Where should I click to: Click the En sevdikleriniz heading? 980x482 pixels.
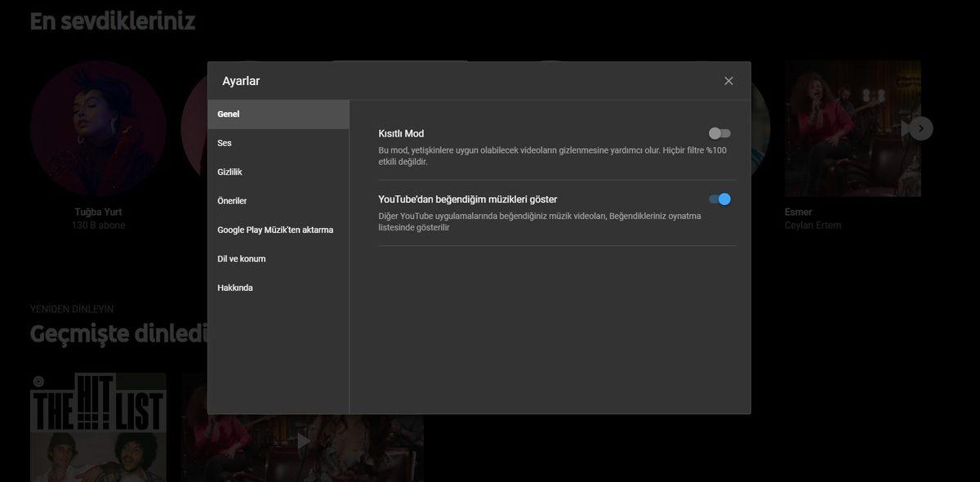(x=112, y=20)
